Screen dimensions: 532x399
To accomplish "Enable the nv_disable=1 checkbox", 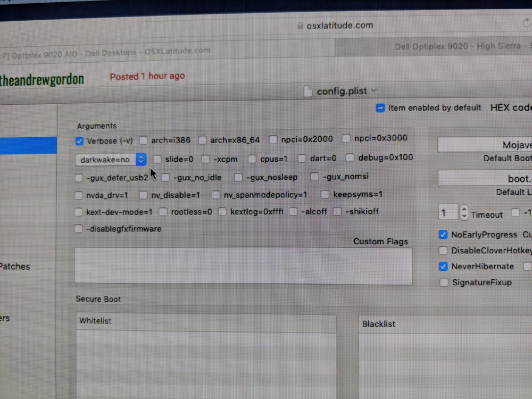I will 143,195.
